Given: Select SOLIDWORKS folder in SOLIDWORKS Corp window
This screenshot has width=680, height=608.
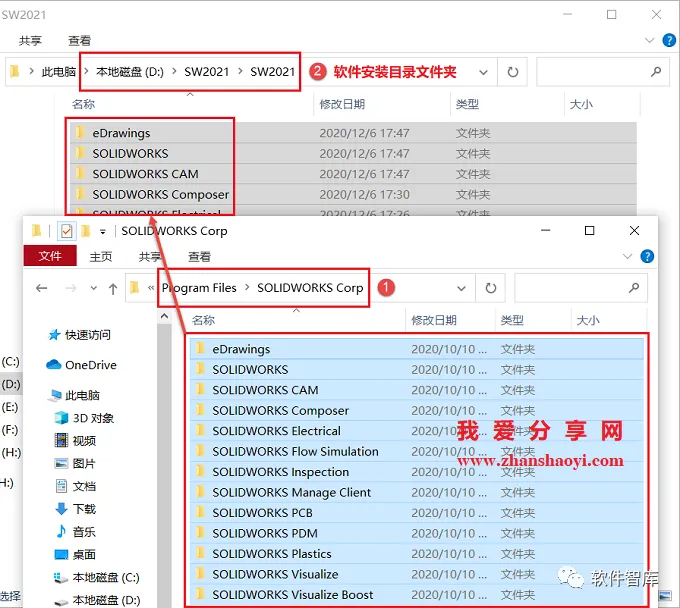Looking at the screenshot, I should 417,369.
